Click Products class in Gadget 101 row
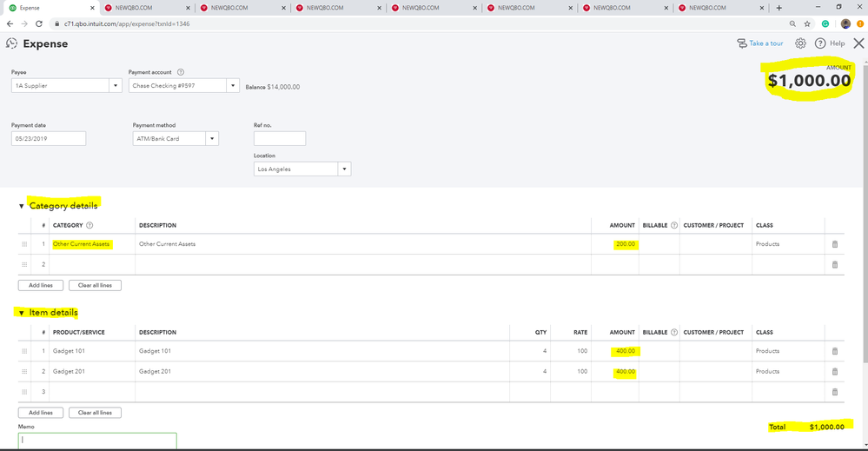The image size is (868, 451). click(x=788, y=351)
